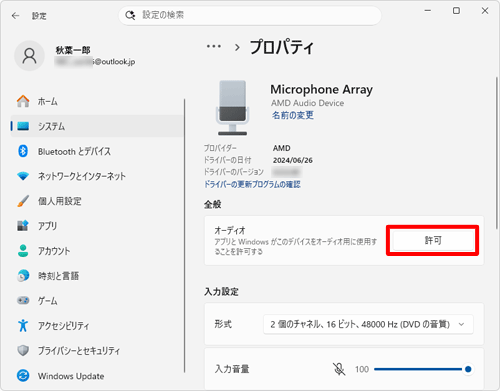Viewport: 500px width, 391px height.
Task: Open アカウント settings page
Action: click(97, 251)
